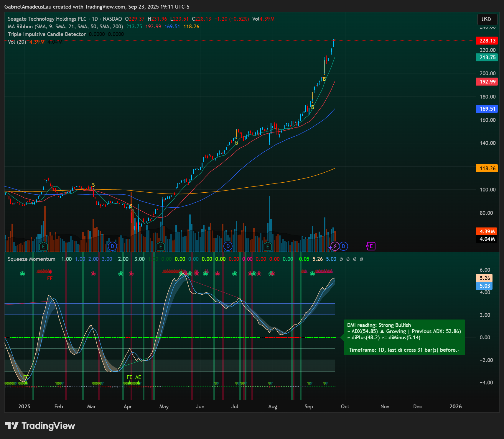Screen dimensions: 504x439
Task: Click the 200.00 price scale level
Action: (x=487, y=73)
